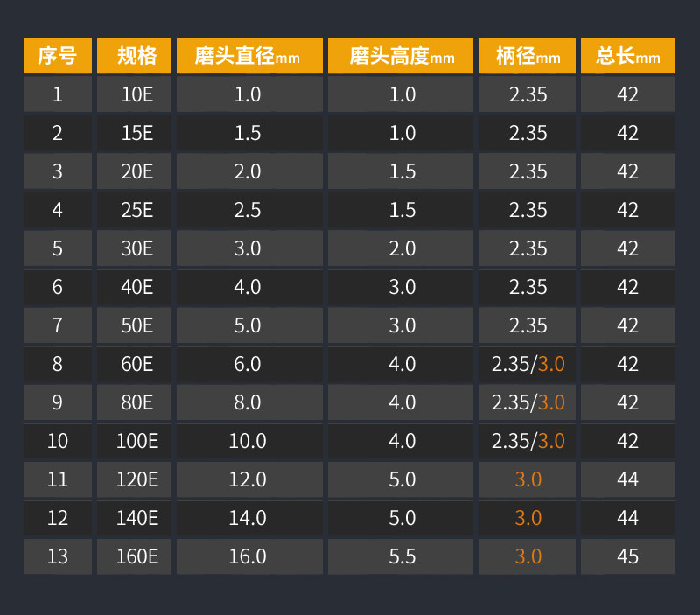Viewport: 700px width, 615px height.
Task: Select the 5.5 grinding head height cell
Action: tap(402, 556)
